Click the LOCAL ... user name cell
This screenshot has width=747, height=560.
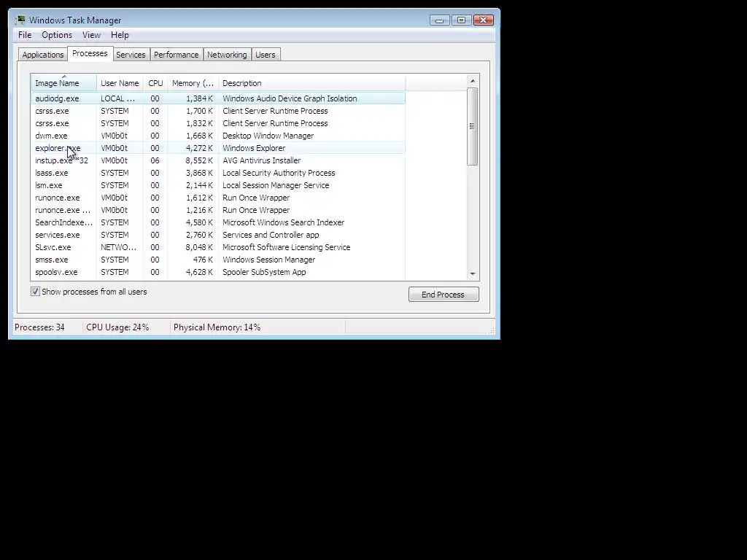pos(117,98)
